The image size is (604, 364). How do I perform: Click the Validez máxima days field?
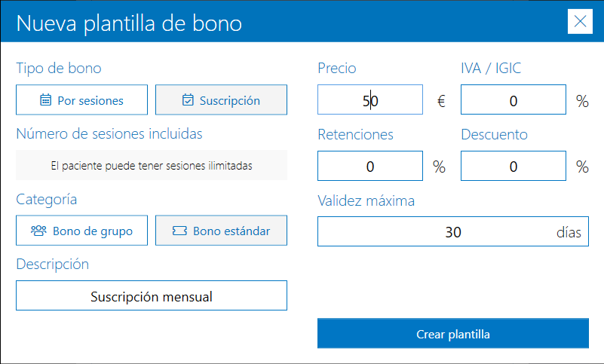click(x=452, y=232)
